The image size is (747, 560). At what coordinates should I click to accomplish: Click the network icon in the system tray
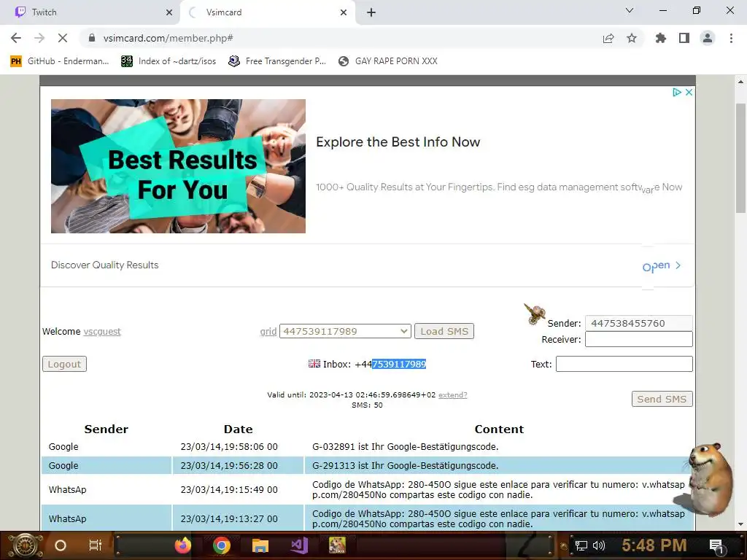click(x=581, y=545)
